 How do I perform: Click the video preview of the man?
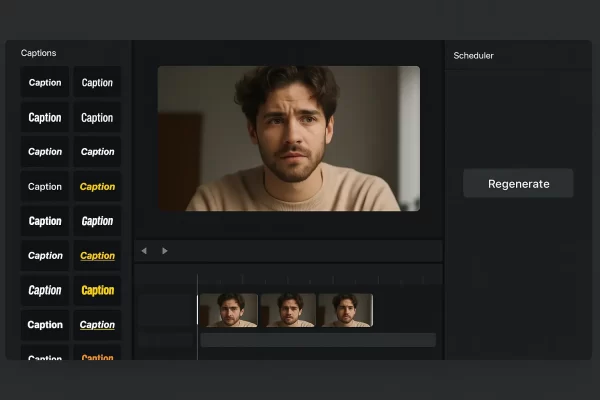(288, 138)
